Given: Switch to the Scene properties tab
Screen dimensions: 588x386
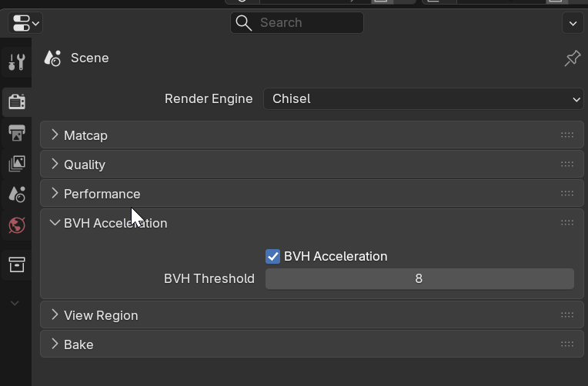Looking at the screenshot, I should 16,194.
